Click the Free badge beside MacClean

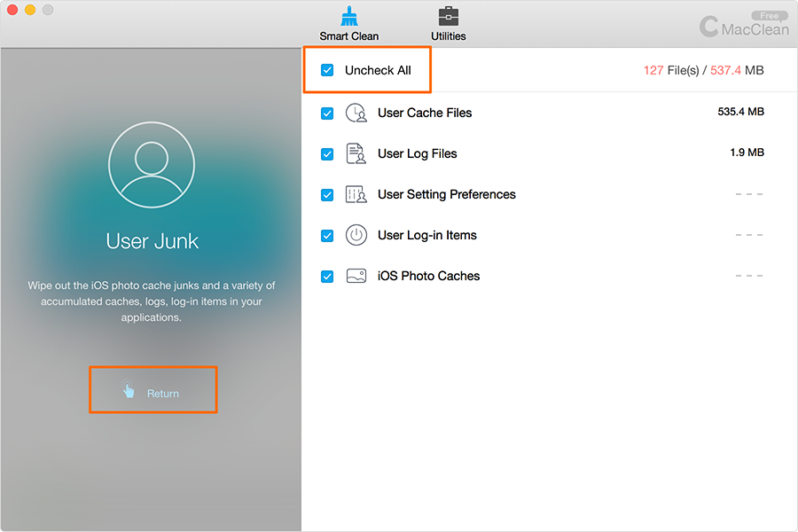point(769,16)
